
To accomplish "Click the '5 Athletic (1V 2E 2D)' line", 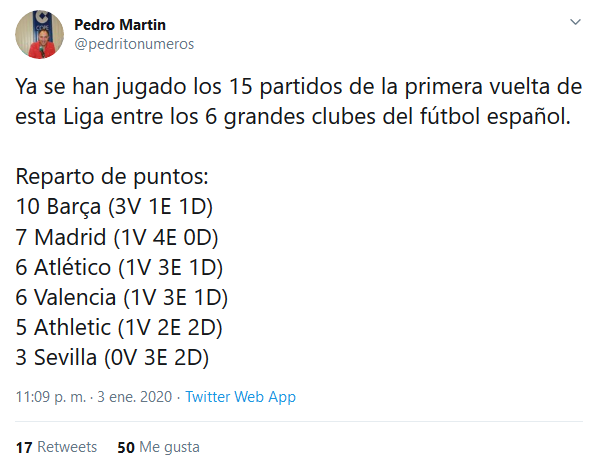I will coord(119,328).
